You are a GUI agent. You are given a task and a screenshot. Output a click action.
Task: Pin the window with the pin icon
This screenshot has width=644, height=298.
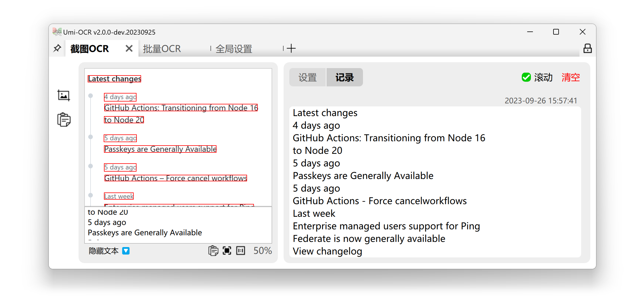pyautogui.click(x=57, y=48)
